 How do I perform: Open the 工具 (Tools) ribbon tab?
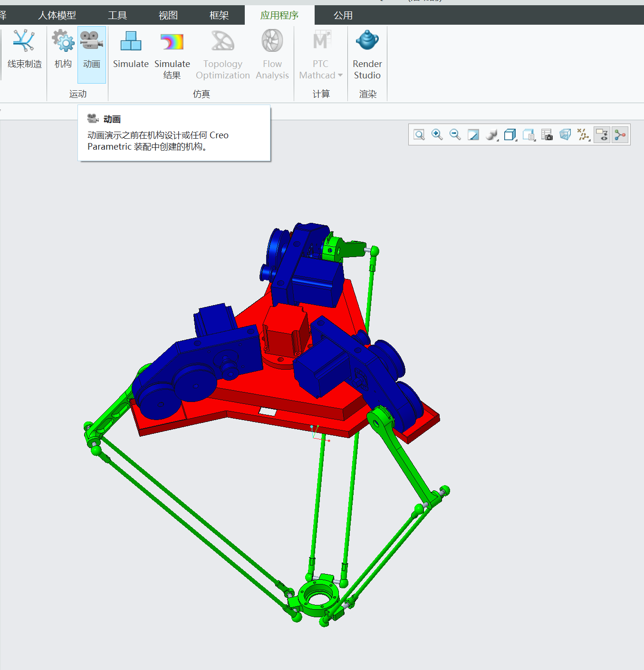pos(117,15)
